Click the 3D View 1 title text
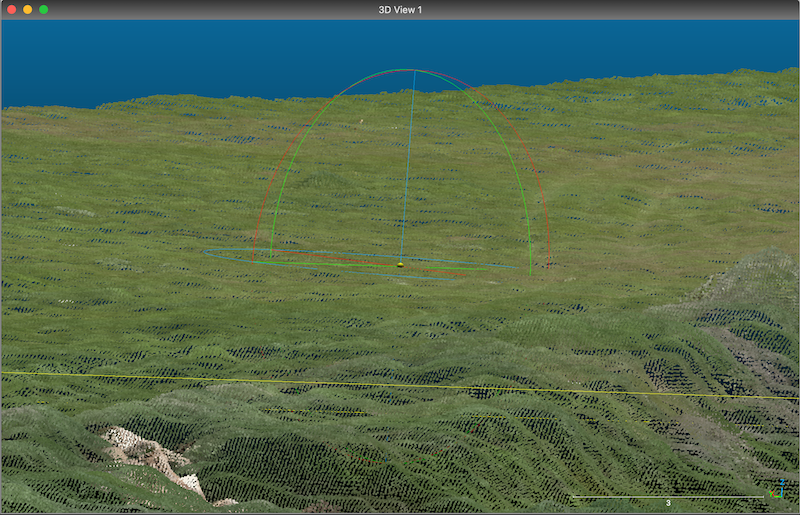The width and height of the screenshot is (800, 515). click(x=400, y=9)
